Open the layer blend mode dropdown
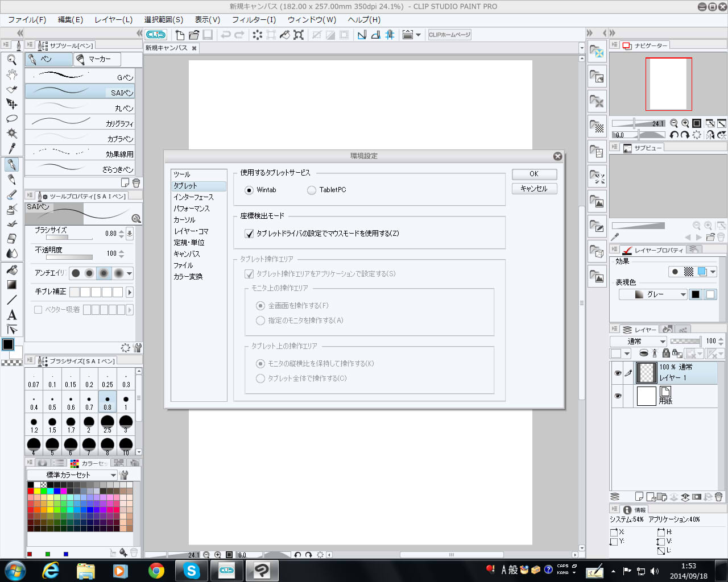The image size is (728, 582). [x=638, y=342]
